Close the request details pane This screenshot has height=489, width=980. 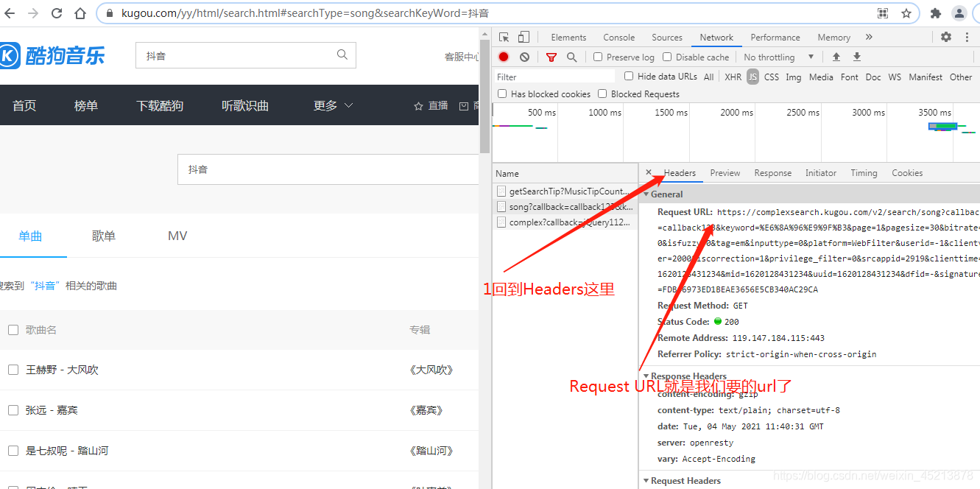tap(649, 172)
